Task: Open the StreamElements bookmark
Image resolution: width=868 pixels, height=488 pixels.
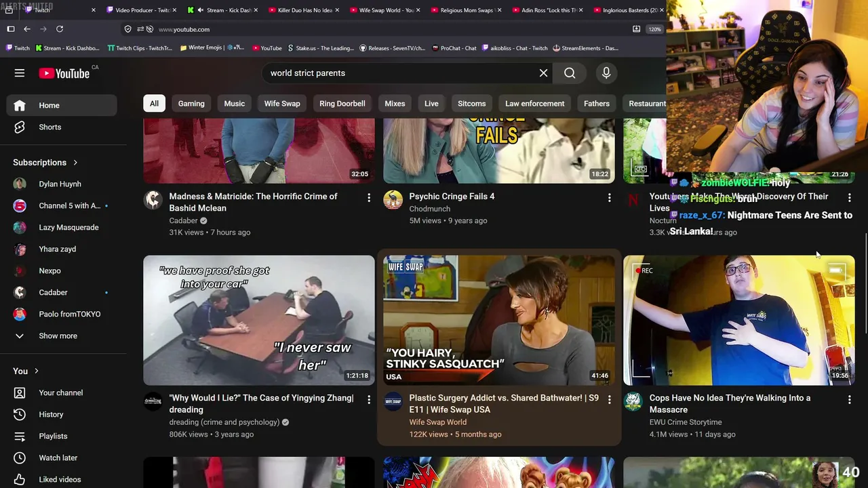Action: click(x=586, y=48)
